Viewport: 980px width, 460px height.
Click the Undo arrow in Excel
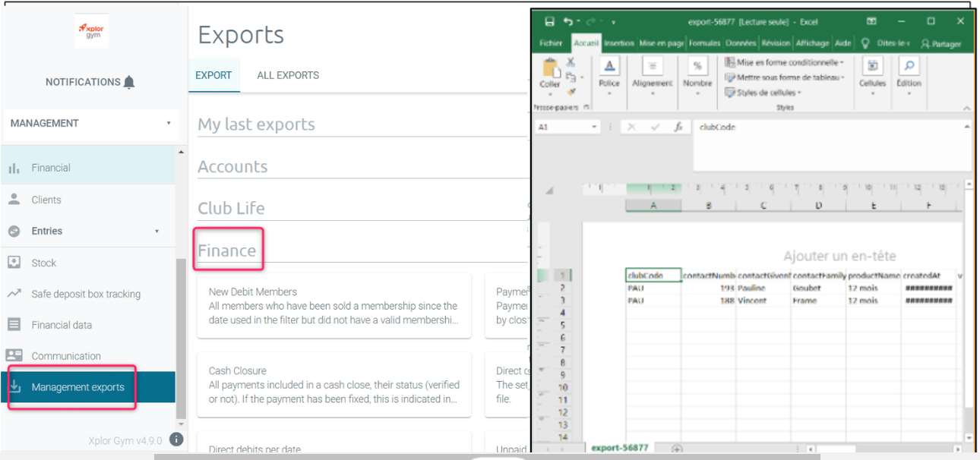tap(567, 21)
